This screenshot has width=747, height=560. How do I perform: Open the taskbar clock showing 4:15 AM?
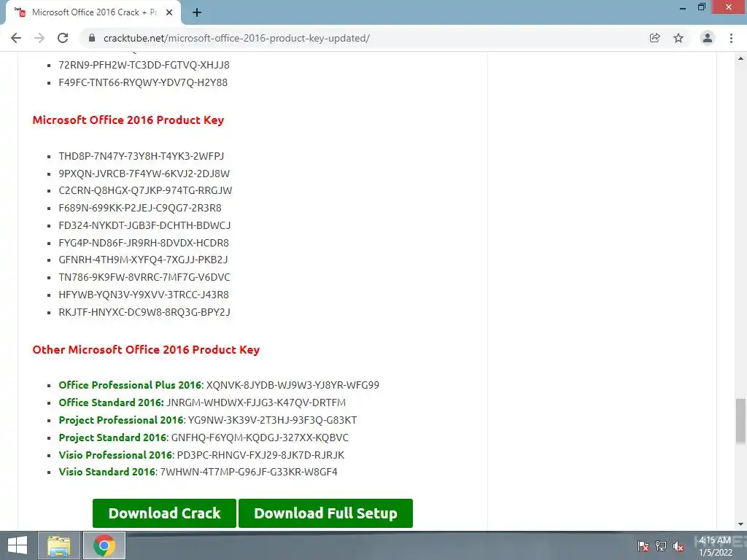tap(715, 546)
